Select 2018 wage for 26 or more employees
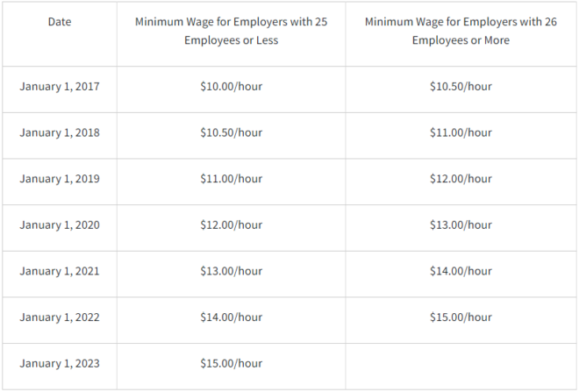 pyautogui.click(x=461, y=133)
